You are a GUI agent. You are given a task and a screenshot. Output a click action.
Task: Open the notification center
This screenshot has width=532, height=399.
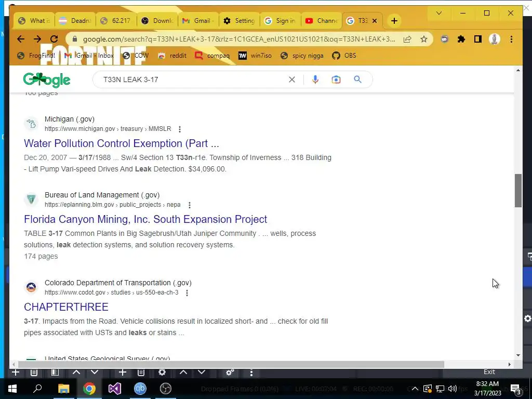click(515, 389)
